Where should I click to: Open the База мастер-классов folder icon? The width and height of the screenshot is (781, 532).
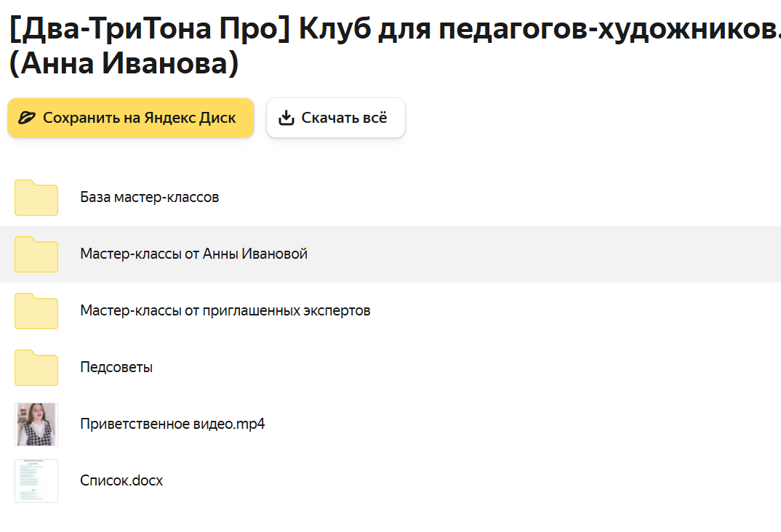coord(36,198)
